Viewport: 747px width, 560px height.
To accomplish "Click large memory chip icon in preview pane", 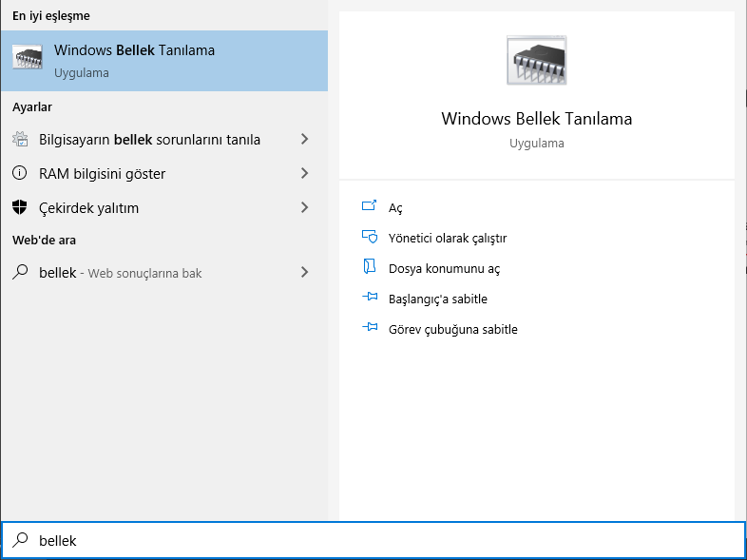I will (x=536, y=60).
